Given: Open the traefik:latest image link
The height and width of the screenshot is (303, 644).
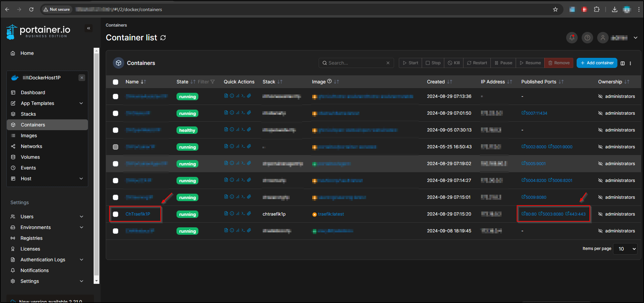Looking at the screenshot, I should point(331,214).
